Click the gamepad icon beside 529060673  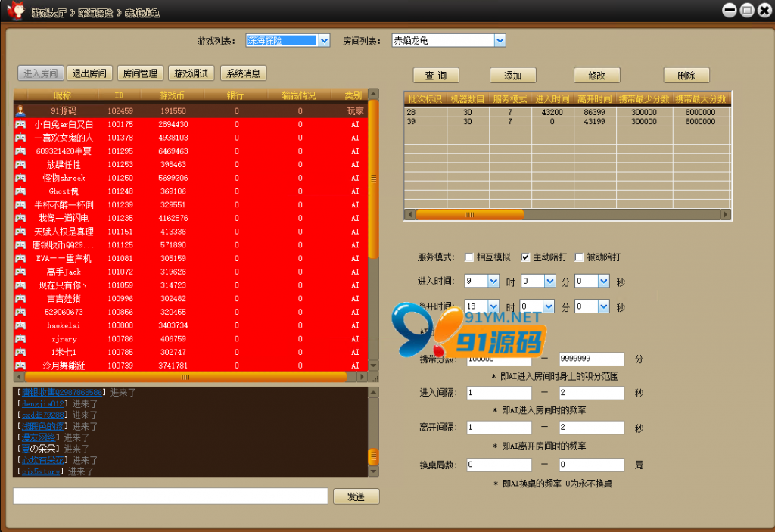[20, 312]
